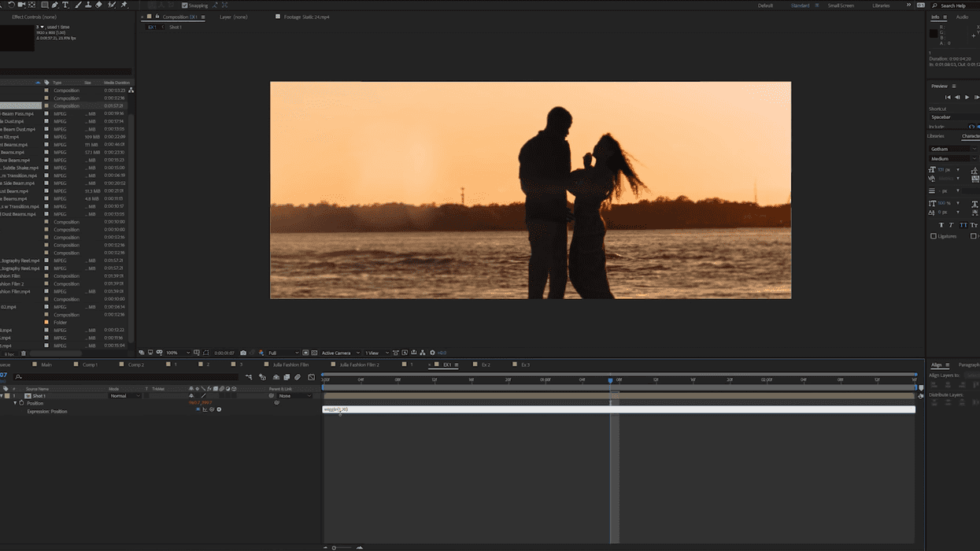
Task: Switch to the Small Screen workspace
Action: (x=841, y=6)
